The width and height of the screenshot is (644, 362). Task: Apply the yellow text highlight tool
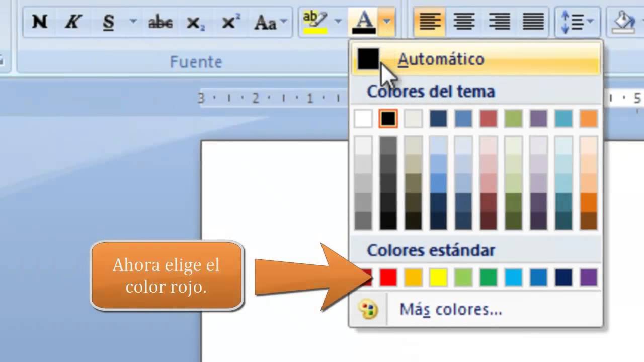pos(315,22)
